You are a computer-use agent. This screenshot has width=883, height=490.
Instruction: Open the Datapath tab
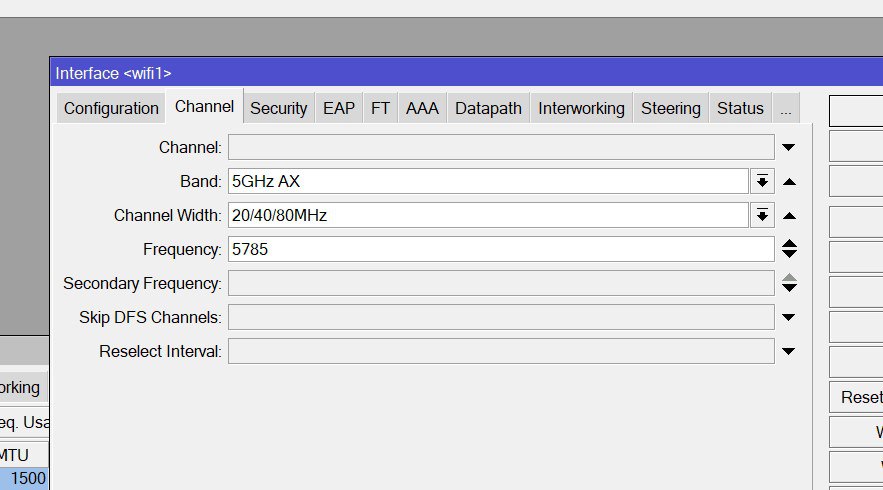(488, 108)
